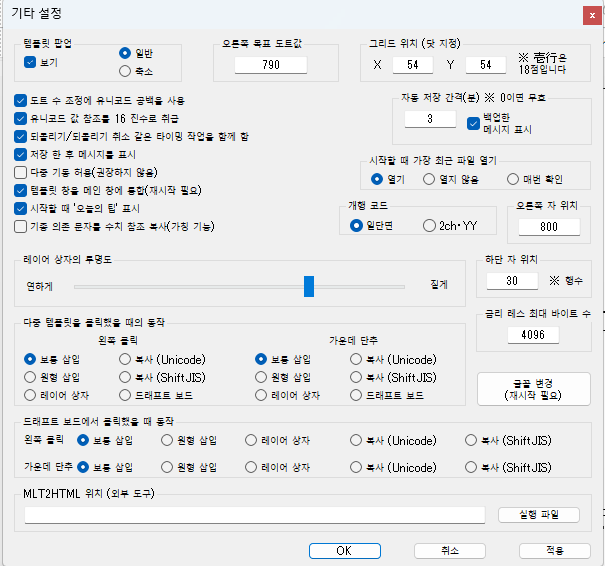Select 복사 (Unicode) under 왼쪽 클릭 for 다중 템플릿
Viewport: 605px width, 566px height.
pos(125,359)
